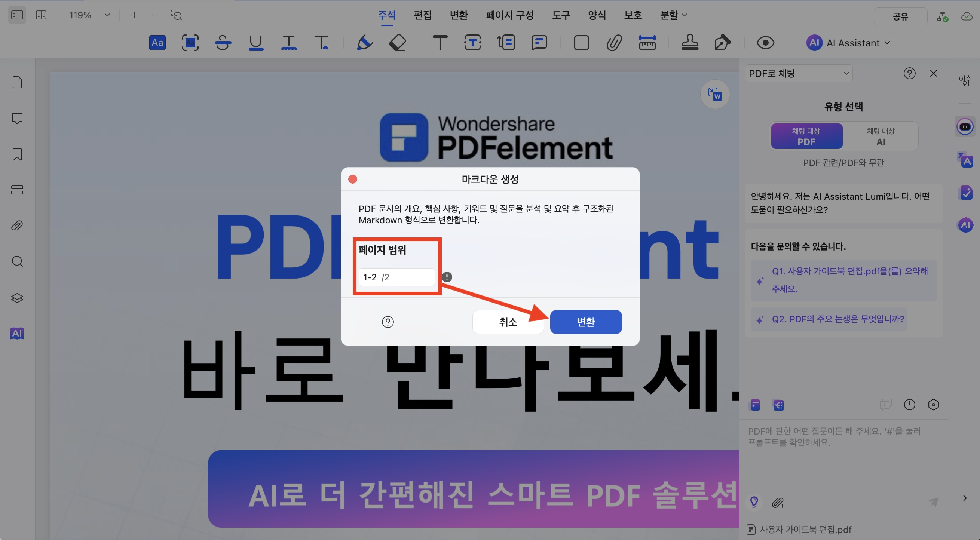Open the AI sidebar panel icon

(17, 333)
